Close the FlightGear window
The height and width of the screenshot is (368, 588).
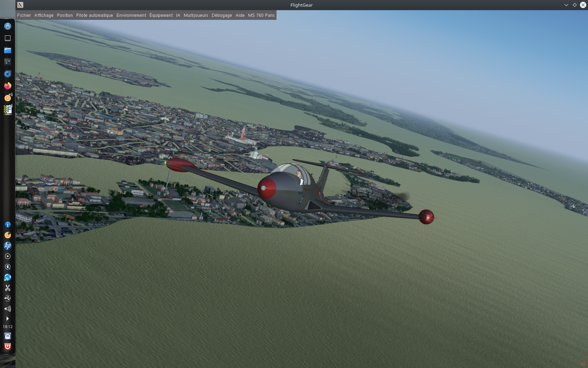(583, 5)
